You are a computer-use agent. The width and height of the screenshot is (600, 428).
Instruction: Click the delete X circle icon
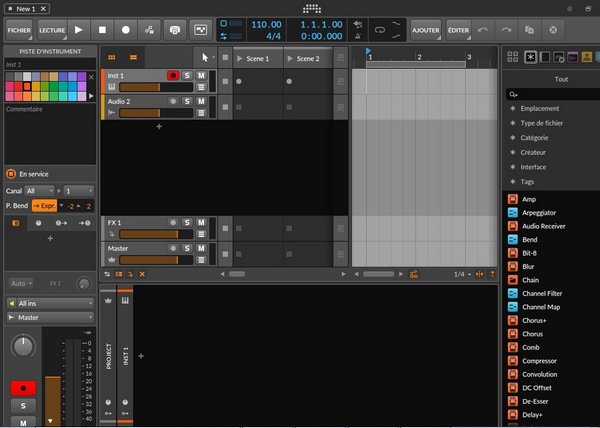553,30
